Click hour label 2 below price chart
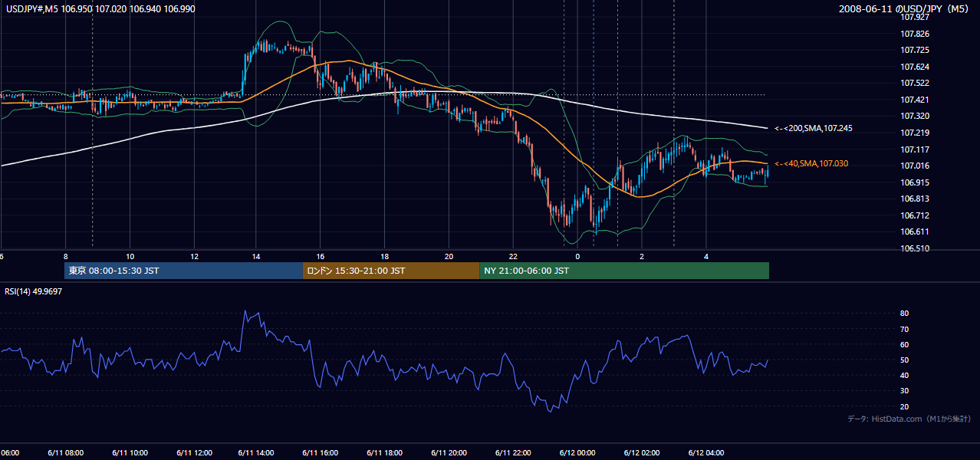This screenshot has width=980, height=460. tap(642, 256)
